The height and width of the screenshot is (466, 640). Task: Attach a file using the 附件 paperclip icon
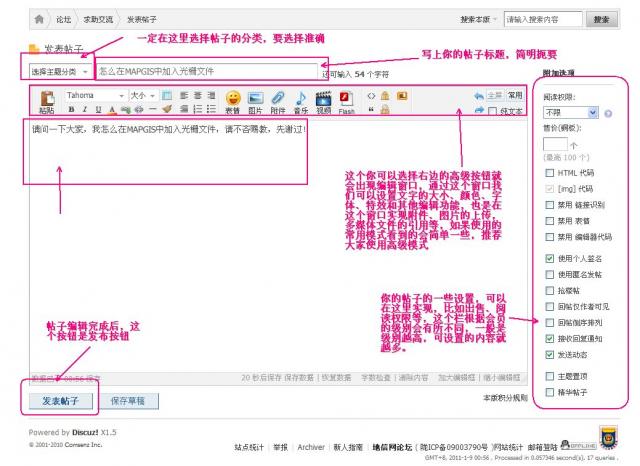click(277, 99)
